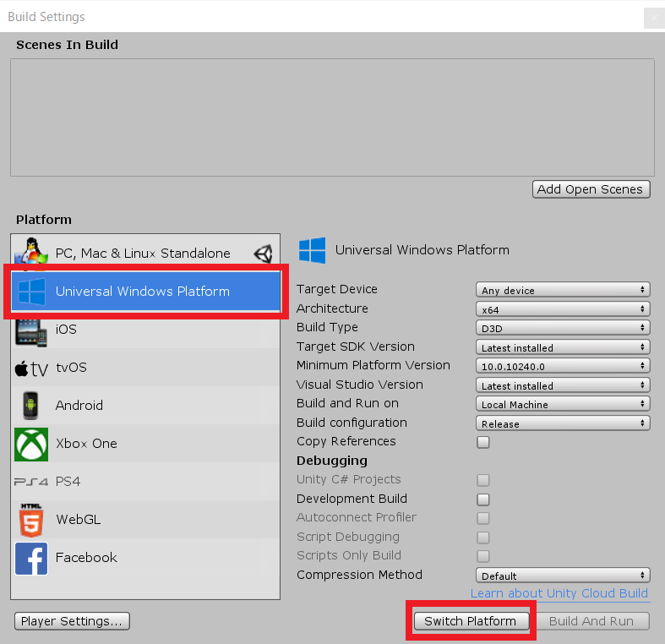Open the Architecture x64 dropdown
665x644 pixels.
563,308
